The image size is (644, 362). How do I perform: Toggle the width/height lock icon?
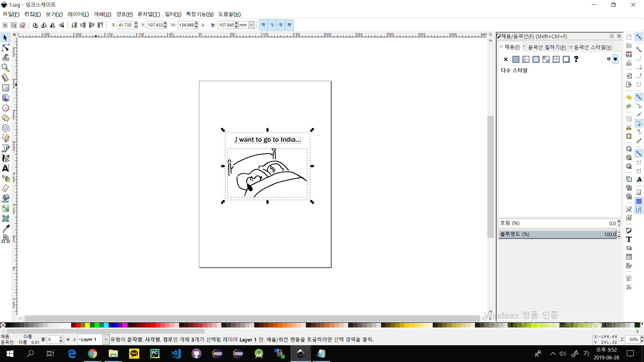203,25
